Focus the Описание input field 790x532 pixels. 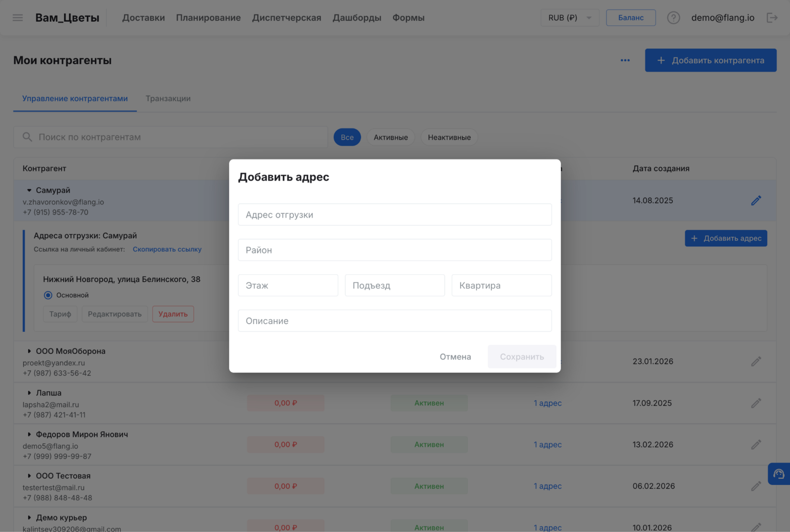[x=395, y=320]
